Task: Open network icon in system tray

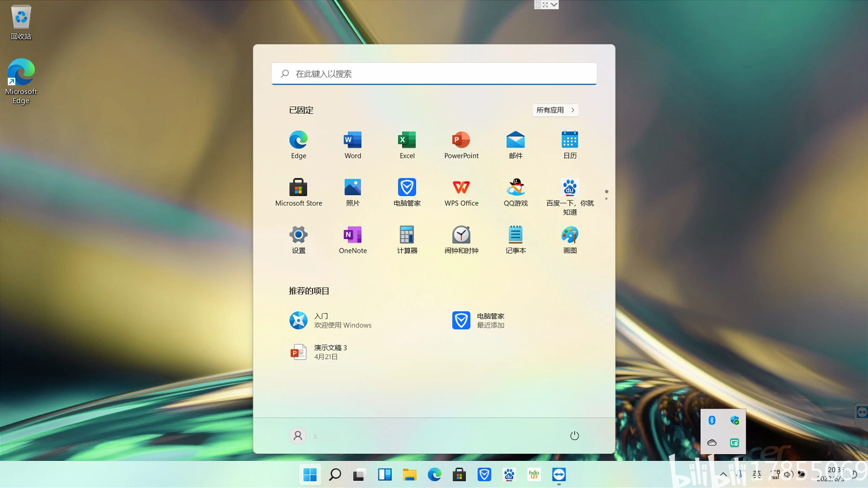Action: tap(775, 474)
